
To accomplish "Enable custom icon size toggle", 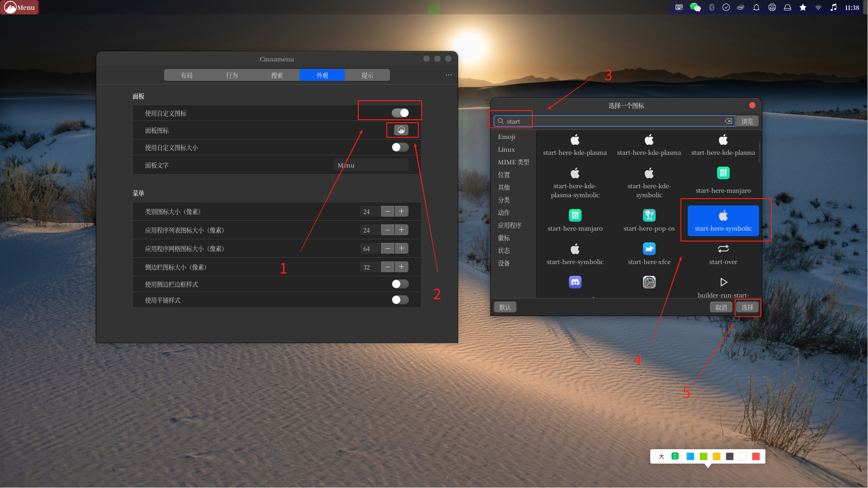I will pyautogui.click(x=400, y=147).
